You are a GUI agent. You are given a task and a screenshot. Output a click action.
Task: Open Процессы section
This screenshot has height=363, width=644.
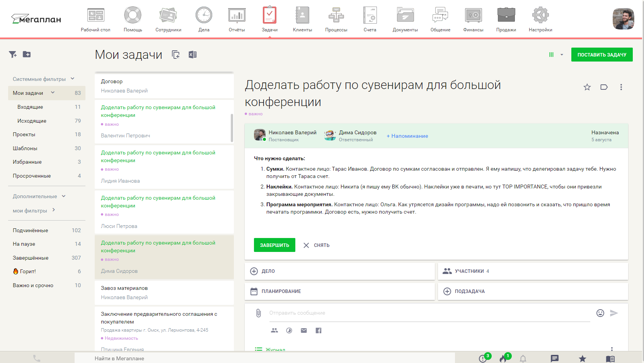(x=336, y=19)
